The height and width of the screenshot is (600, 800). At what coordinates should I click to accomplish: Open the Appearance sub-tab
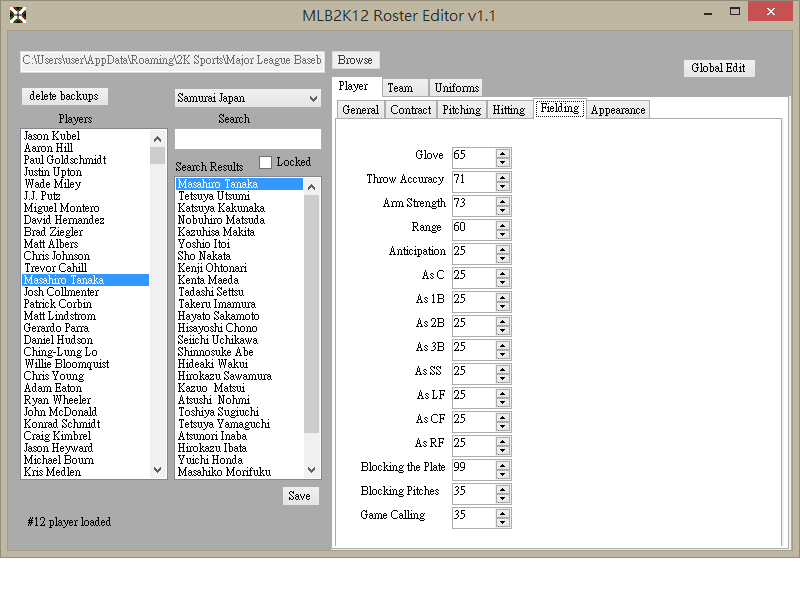pos(618,110)
